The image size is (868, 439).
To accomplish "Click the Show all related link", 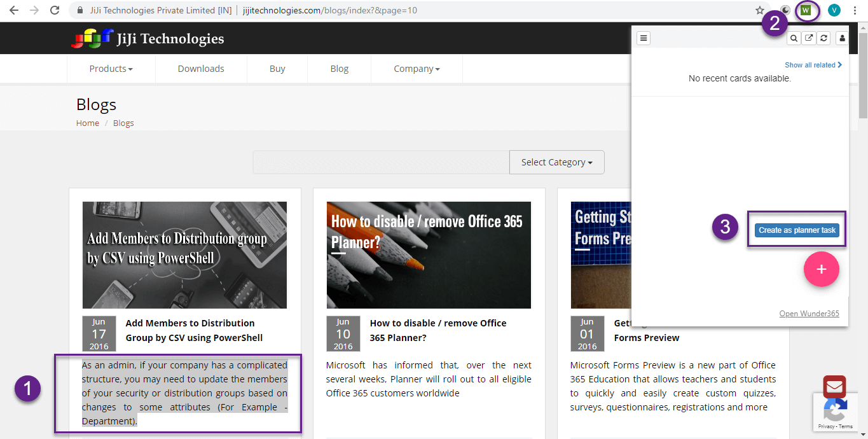I will pyautogui.click(x=813, y=65).
